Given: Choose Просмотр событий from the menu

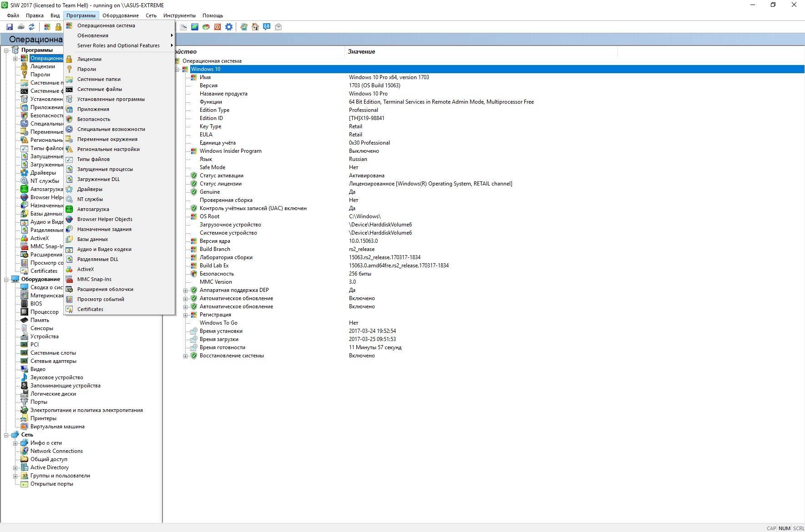Looking at the screenshot, I should coord(119,299).
